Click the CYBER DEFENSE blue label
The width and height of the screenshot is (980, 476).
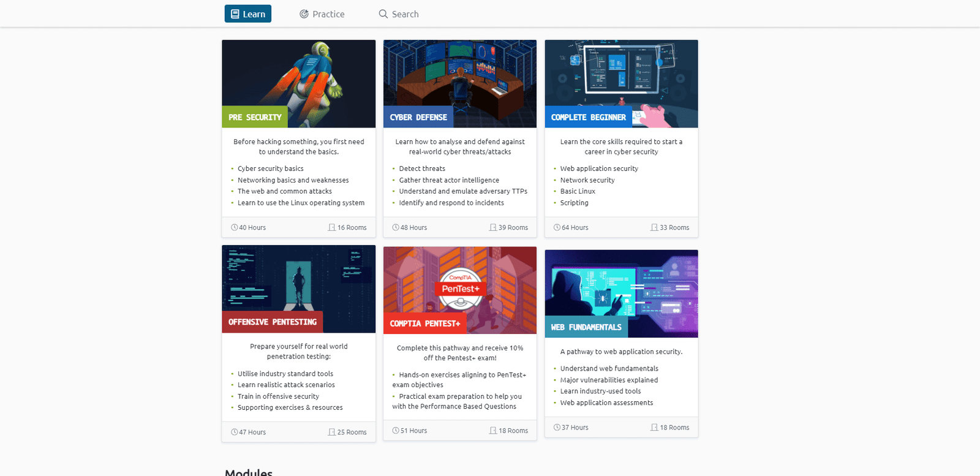[x=418, y=117]
